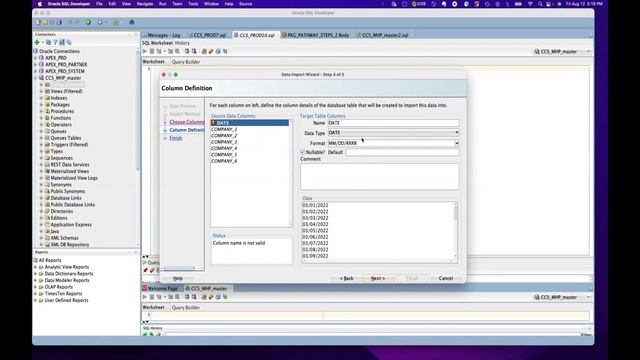This screenshot has height=360, width=640.
Task: Click Run Script icon in upper worksheet toolbar
Action: click(x=152, y=51)
